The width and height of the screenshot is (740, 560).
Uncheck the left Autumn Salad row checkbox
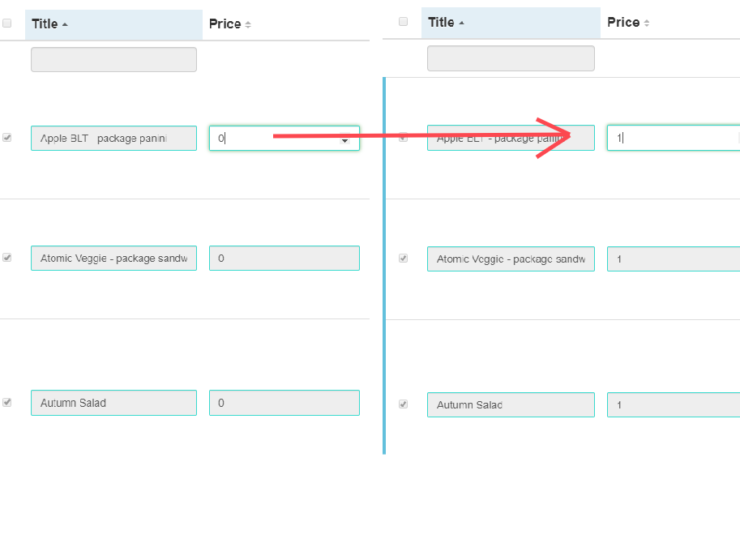pyautogui.click(x=7, y=403)
